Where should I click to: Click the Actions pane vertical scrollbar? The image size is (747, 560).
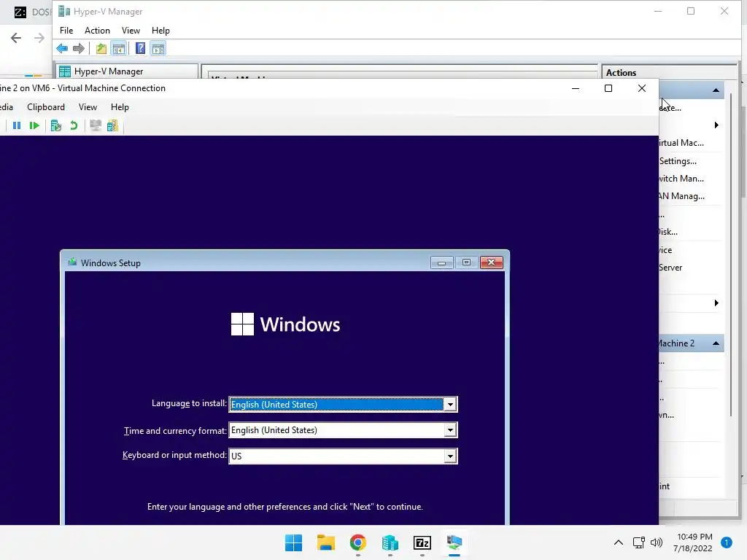point(730,254)
